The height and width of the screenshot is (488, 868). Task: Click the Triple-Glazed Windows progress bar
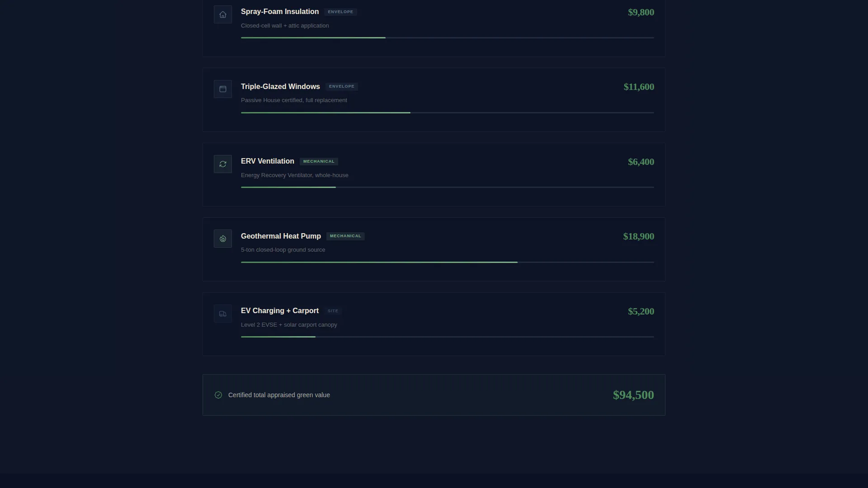tap(448, 113)
